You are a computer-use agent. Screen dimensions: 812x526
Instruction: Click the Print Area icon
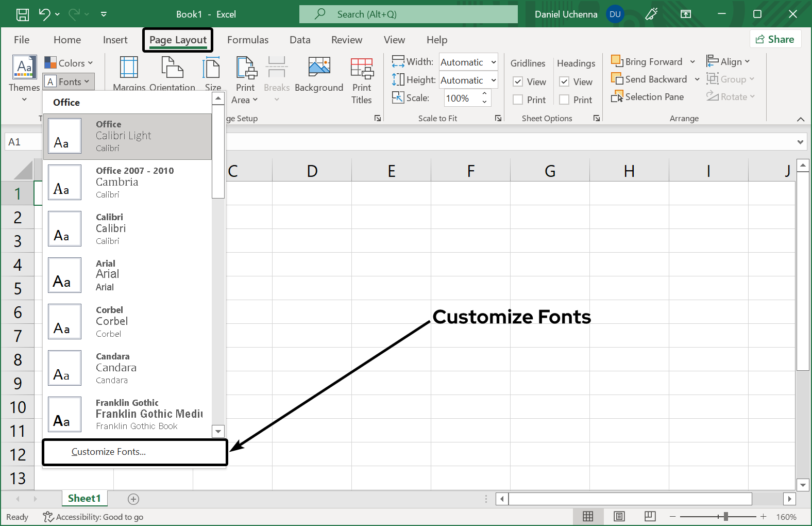click(x=246, y=68)
